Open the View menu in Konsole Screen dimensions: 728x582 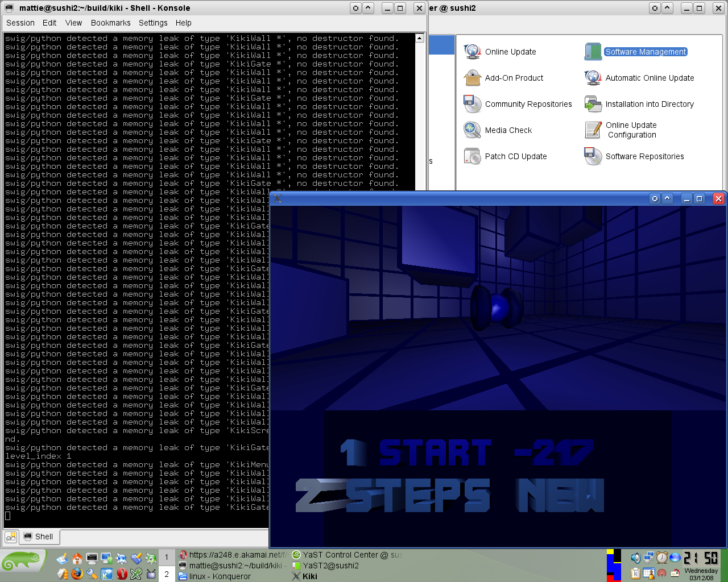click(74, 23)
